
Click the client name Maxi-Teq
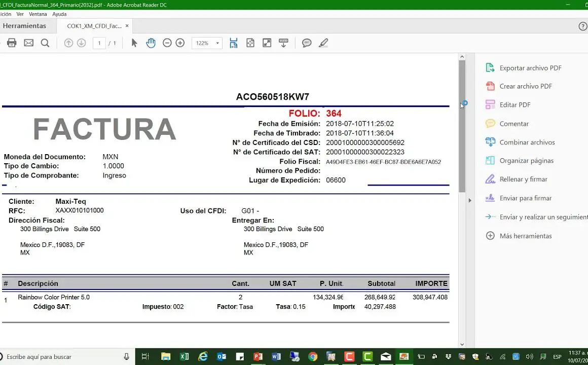tap(70, 201)
